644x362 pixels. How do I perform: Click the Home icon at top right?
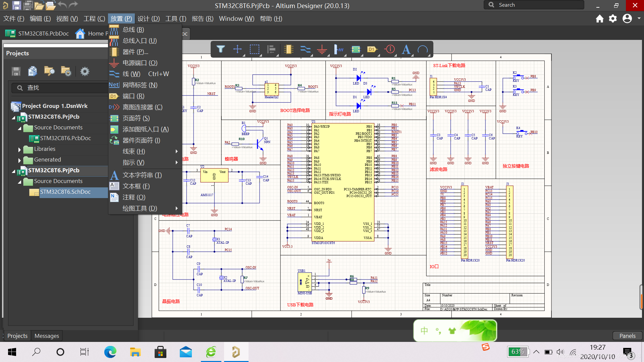tap(600, 18)
